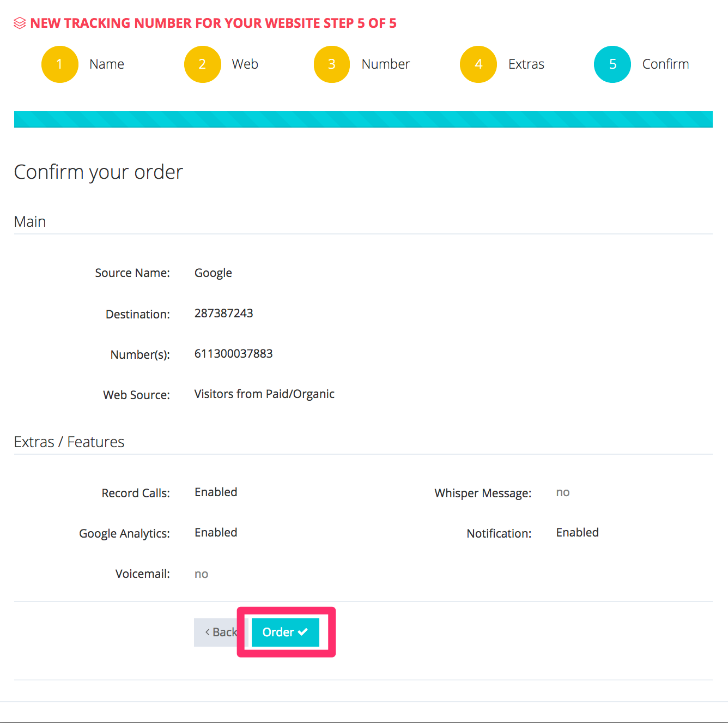728x723 pixels.
Task: Switch to the Web step label
Action: (x=245, y=64)
